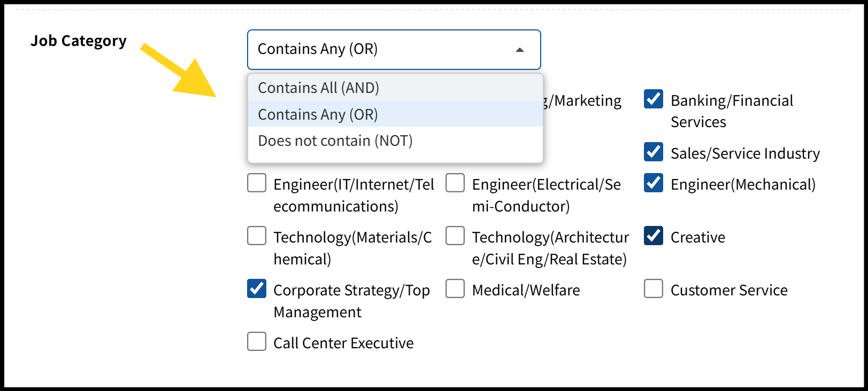This screenshot has width=868, height=391.
Task: Enable Customer Service checkbox
Action: click(x=654, y=289)
